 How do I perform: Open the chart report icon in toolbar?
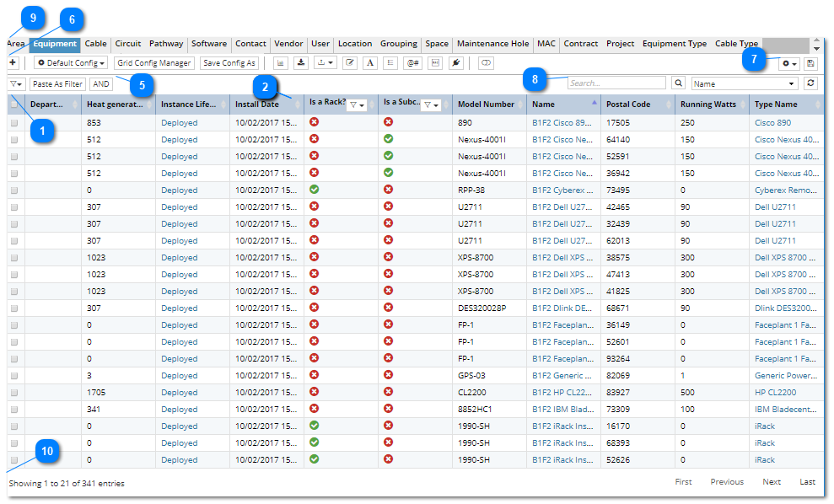click(280, 62)
